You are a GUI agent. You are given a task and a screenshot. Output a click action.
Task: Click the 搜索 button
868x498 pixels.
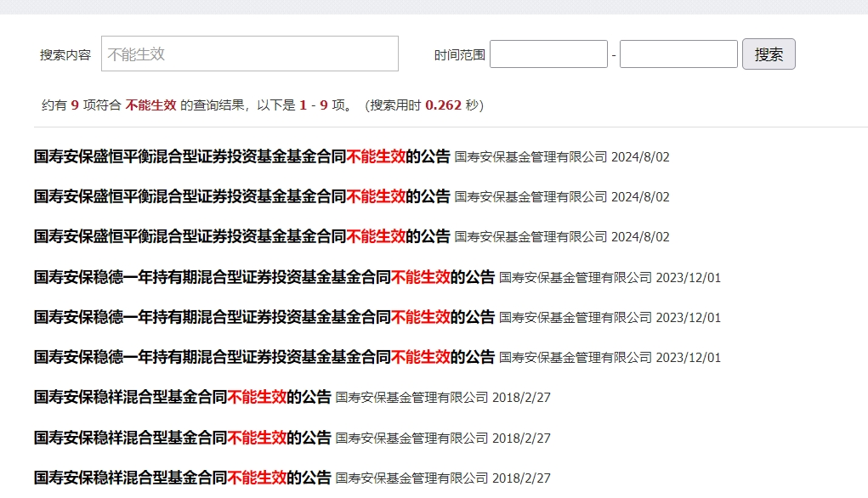[x=769, y=54]
